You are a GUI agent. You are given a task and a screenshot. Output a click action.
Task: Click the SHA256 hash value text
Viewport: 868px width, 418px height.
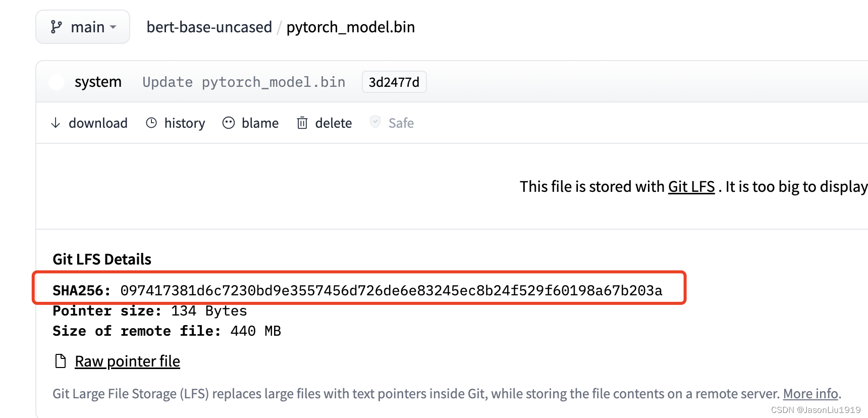pyautogui.click(x=391, y=290)
